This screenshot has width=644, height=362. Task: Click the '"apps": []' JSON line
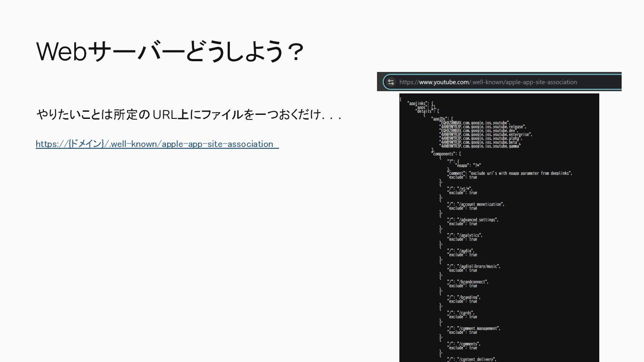point(426,107)
